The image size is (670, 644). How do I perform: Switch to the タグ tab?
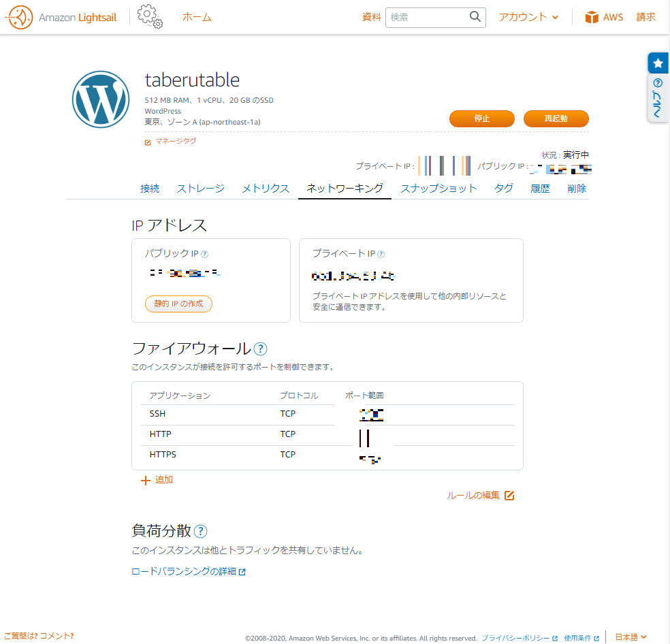(504, 189)
